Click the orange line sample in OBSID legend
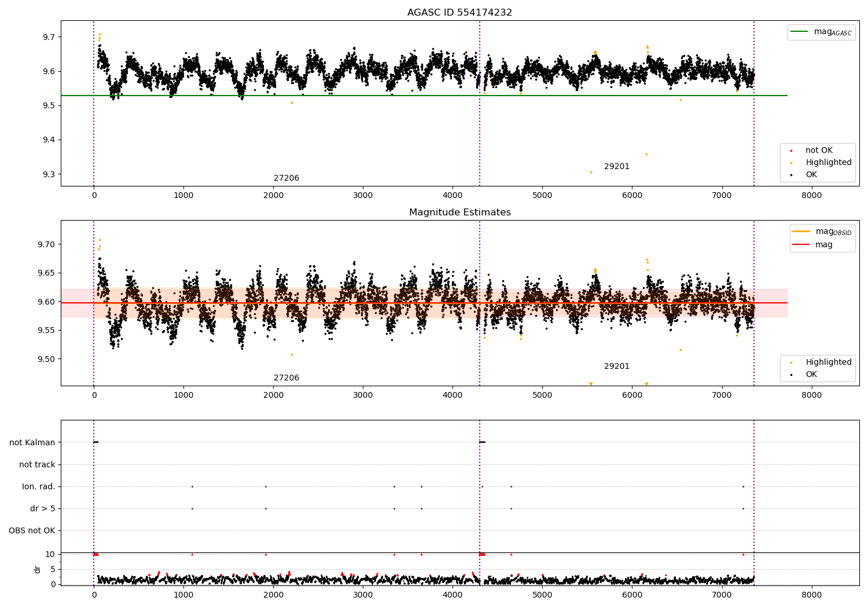This screenshot has width=868, height=608. click(801, 232)
